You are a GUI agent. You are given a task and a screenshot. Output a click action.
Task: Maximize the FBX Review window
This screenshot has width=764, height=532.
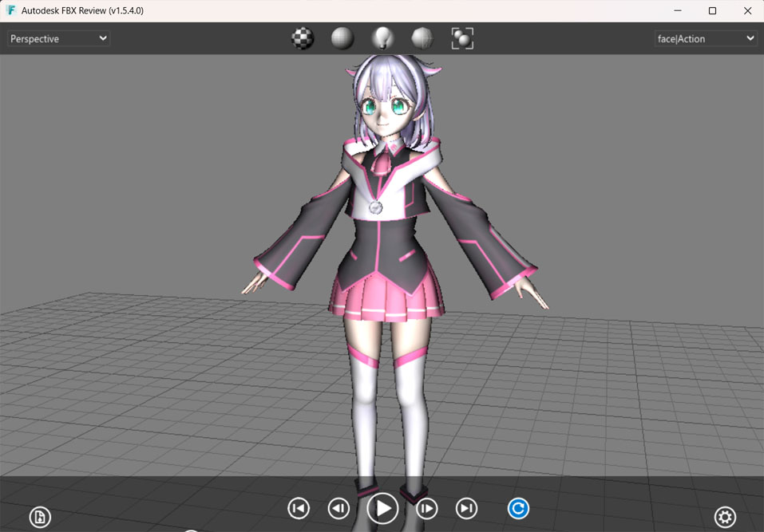(x=712, y=10)
